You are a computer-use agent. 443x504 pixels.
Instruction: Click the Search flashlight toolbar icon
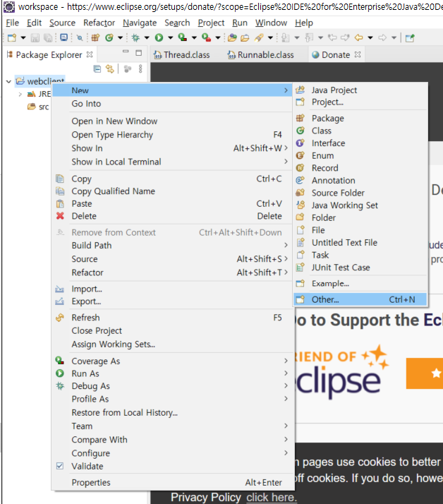pyautogui.click(x=259, y=38)
